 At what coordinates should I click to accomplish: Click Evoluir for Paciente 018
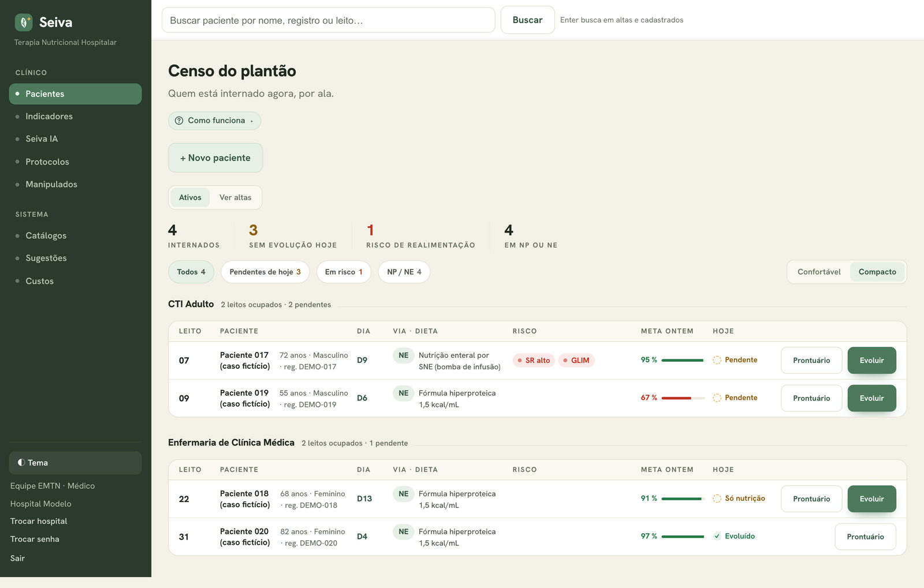tap(871, 499)
